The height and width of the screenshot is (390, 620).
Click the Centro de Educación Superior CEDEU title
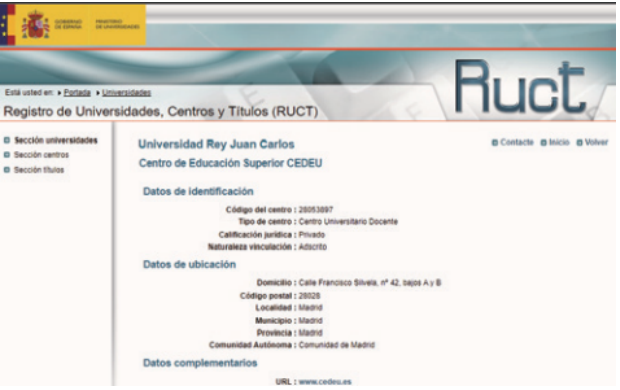[231, 163]
